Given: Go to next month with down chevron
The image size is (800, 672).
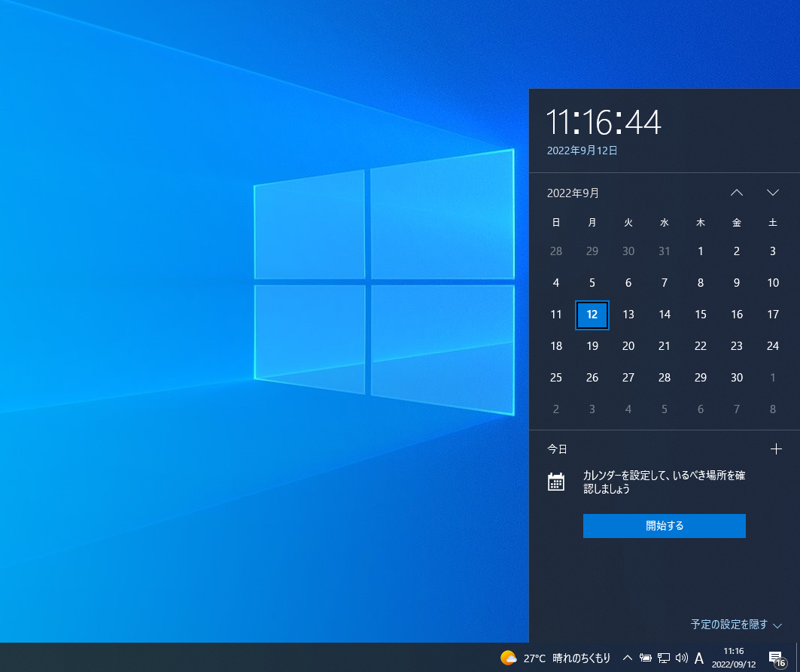Looking at the screenshot, I should point(772,193).
